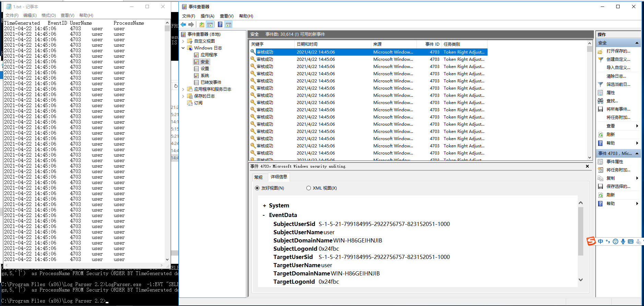Click the 创建自定义 funnel icon
This screenshot has width=644, height=306.
click(x=600, y=59)
